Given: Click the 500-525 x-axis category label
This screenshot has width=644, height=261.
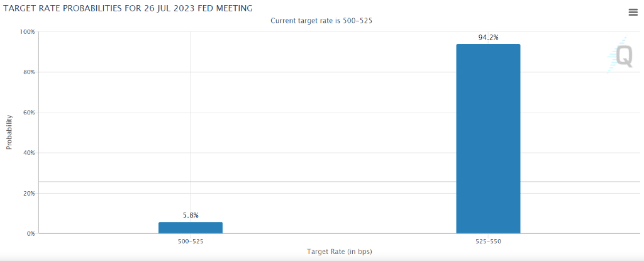Looking at the screenshot, I should [x=191, y=241].
